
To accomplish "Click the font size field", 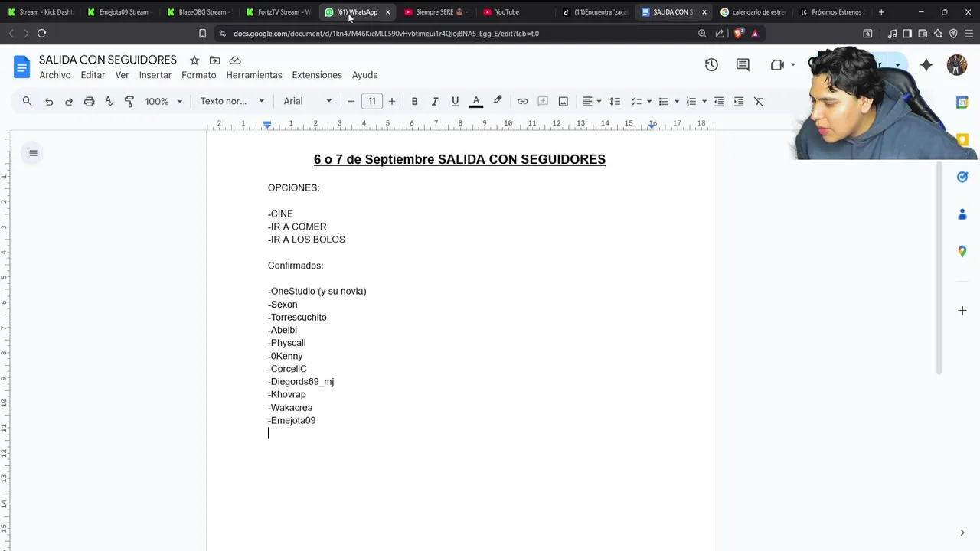I will click(x=371, y=101).
